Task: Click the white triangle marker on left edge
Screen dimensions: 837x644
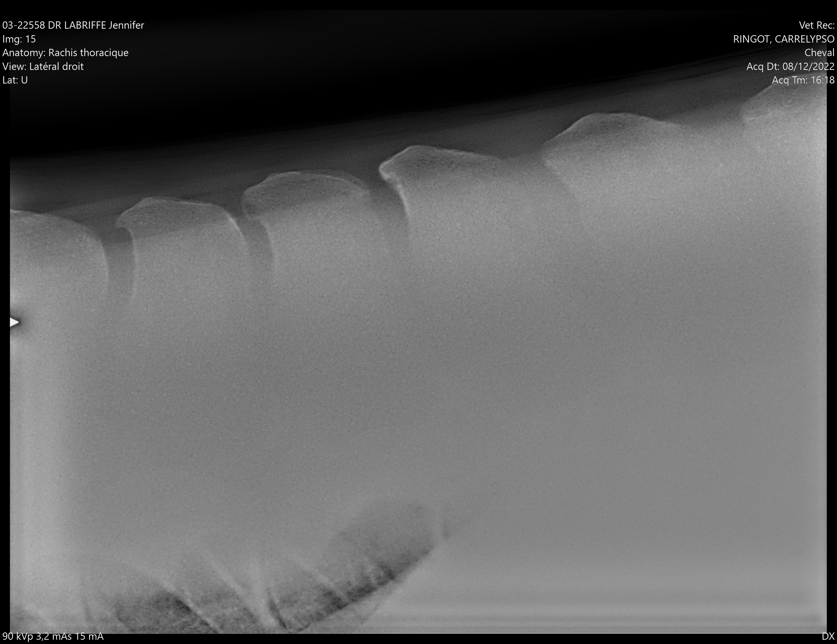Action: coord(14,322)
